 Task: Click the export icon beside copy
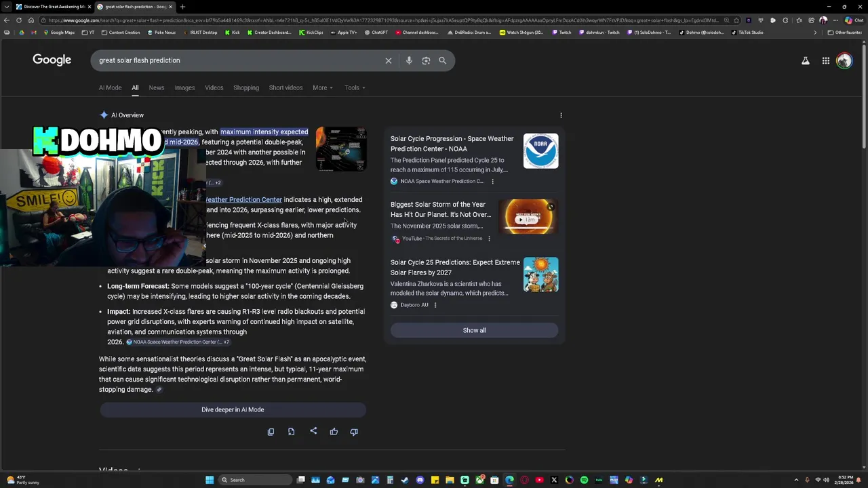[292, 432]
